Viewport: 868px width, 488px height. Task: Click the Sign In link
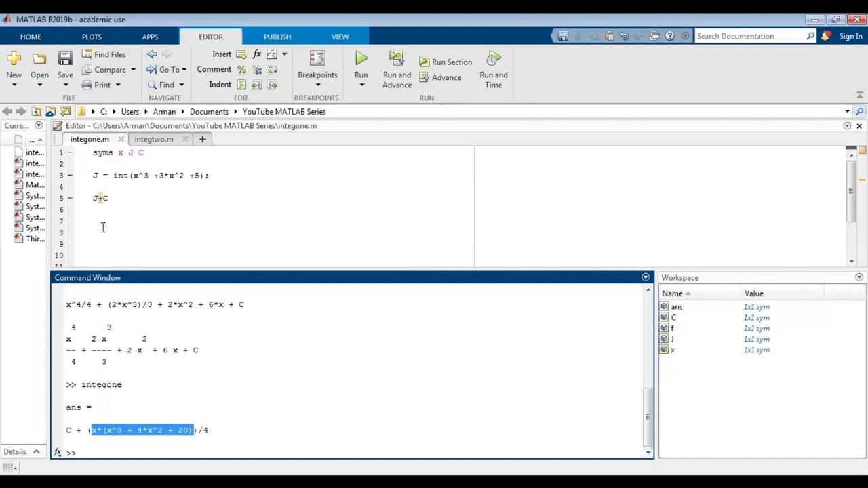[850, 37]
